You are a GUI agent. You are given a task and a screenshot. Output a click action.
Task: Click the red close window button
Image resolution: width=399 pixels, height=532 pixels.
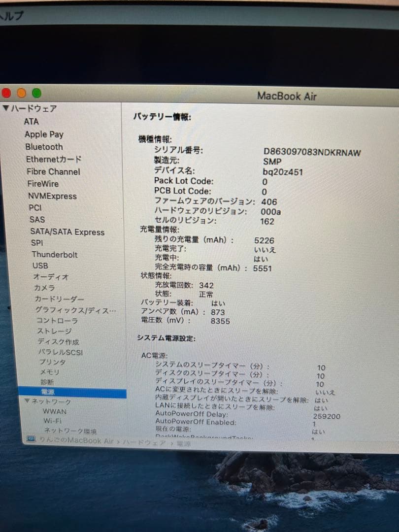[x=6, y=93]
